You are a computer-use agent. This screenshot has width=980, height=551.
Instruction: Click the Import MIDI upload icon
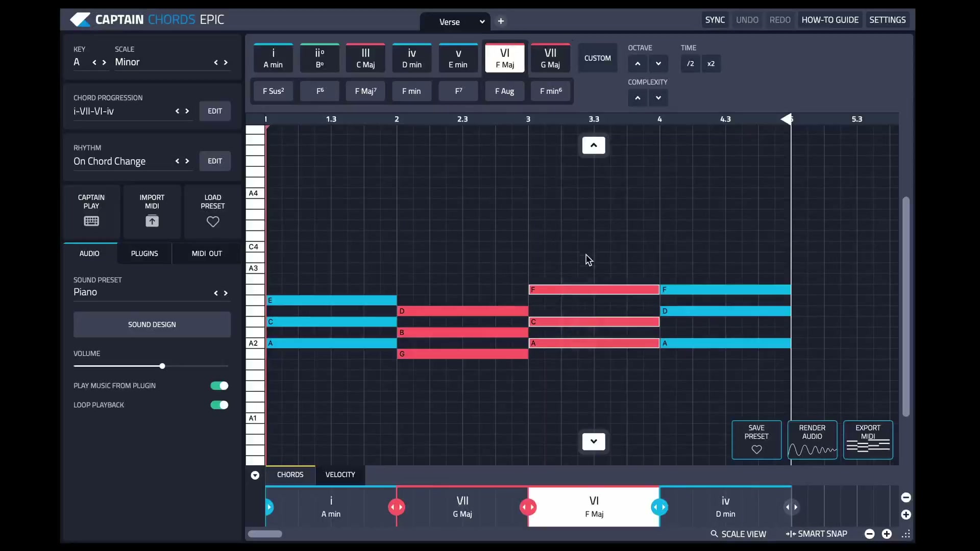pos(152,221)
